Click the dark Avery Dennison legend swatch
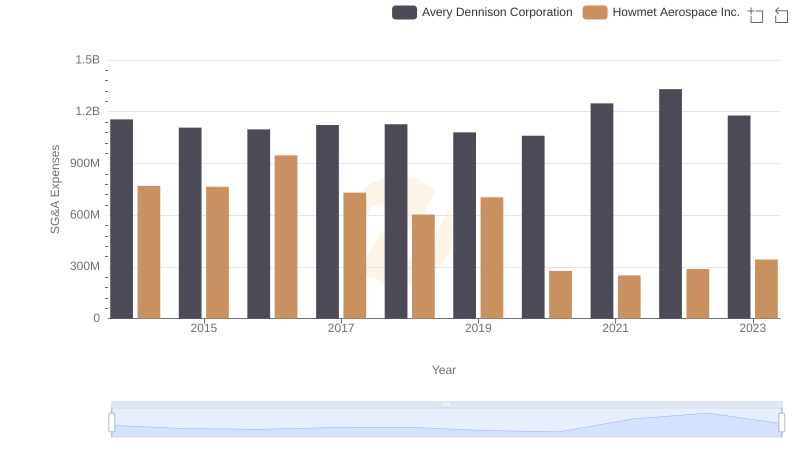Image resolution: width=800 pixels, height=461 pixels. tap(405, 12)
